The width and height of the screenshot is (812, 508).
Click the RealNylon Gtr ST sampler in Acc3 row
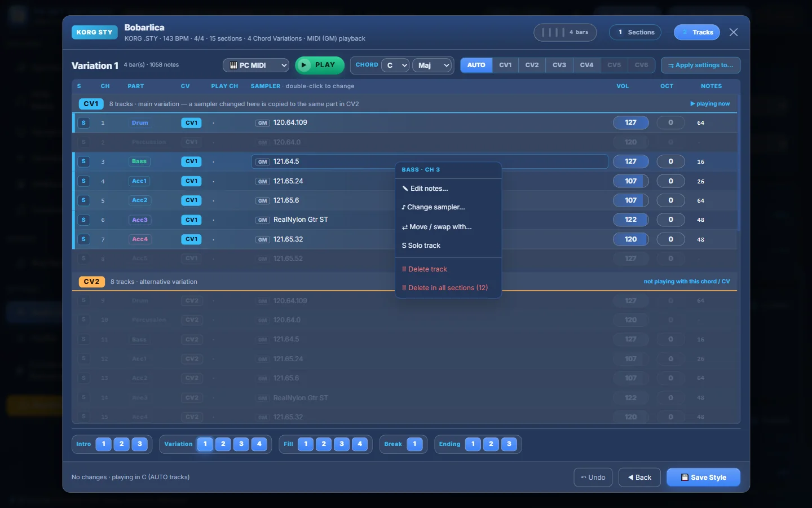point(301,220)
